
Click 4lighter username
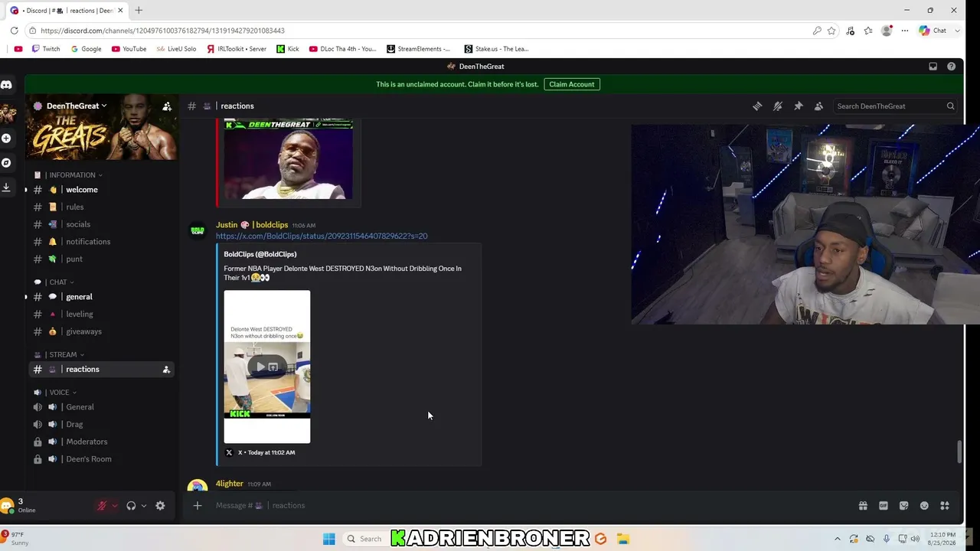pyautogui.click(x=230, y=484)
